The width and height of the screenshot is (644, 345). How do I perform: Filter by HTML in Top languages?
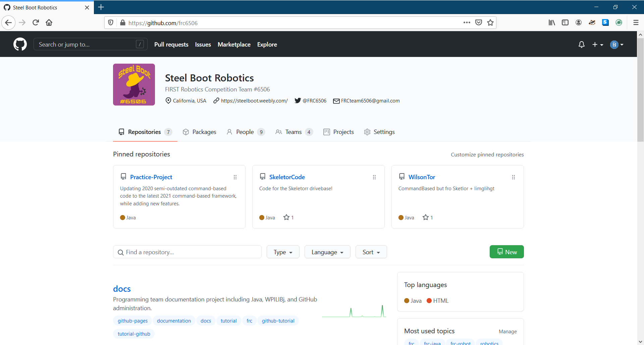pyautogui.click(x=437, y=301)
